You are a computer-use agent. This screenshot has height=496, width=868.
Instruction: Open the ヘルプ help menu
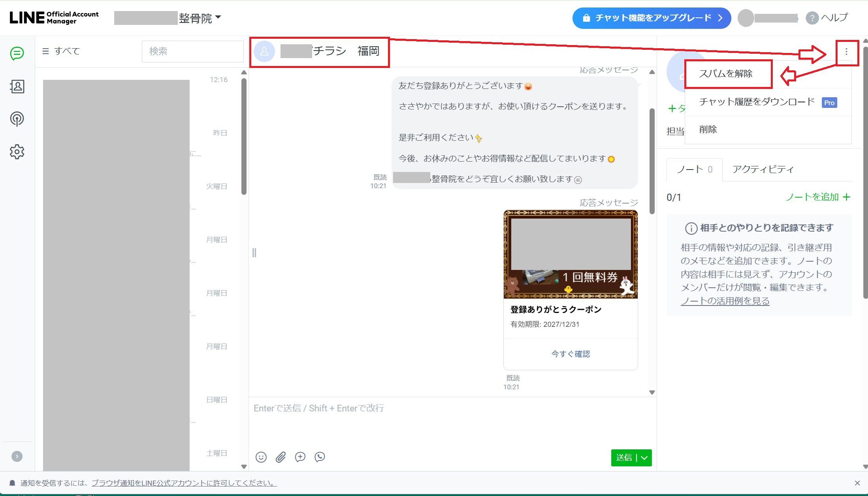827,18
